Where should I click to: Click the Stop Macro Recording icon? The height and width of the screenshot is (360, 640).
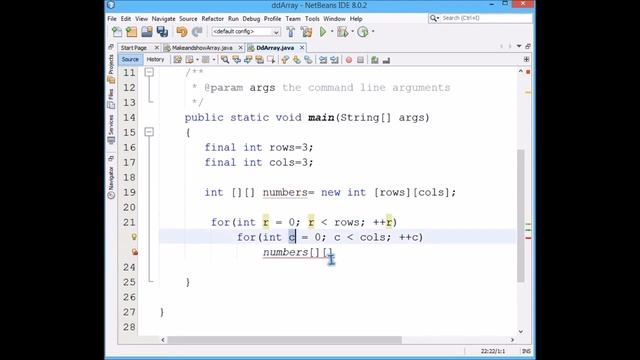pyautogui.click(x=360, y=60)
